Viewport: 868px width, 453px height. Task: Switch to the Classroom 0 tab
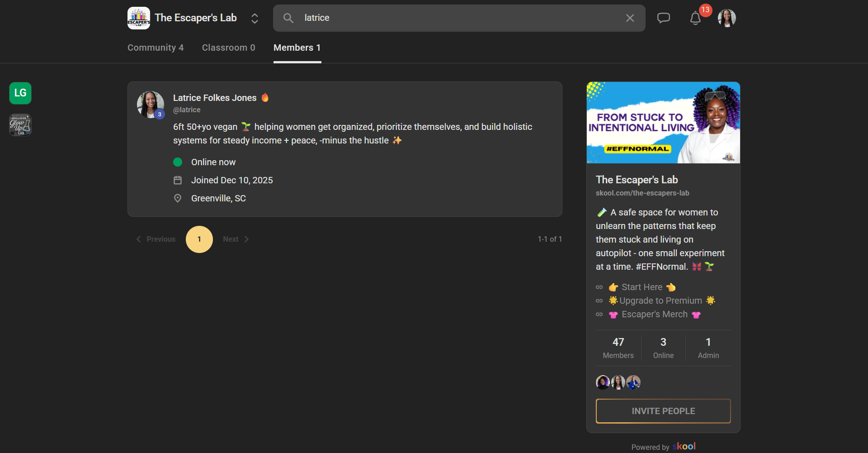(228, 48)
